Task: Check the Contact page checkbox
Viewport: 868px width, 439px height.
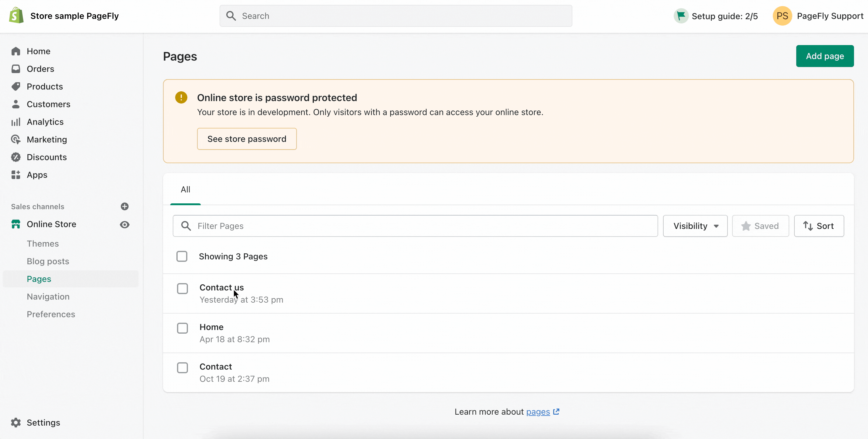Action: click(x=182, y=367)
